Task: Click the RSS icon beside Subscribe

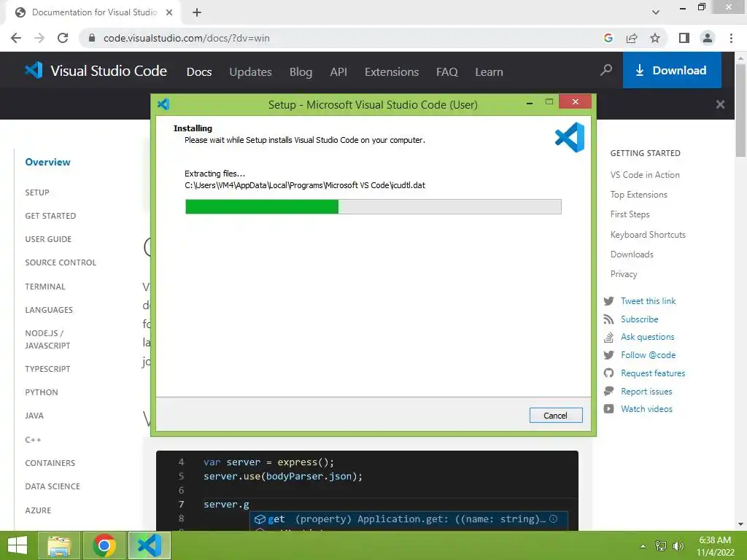Action: [609, 319]
